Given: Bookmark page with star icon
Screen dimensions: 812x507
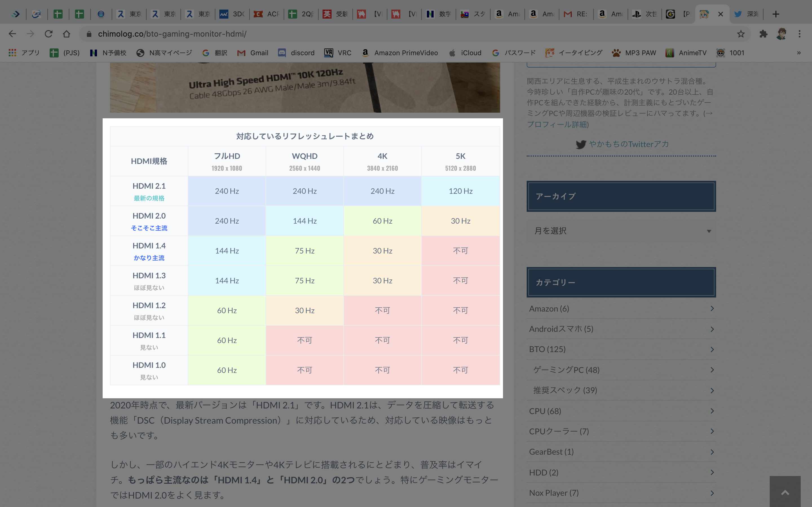Looking at the screenshot, I should coord(741,34).
